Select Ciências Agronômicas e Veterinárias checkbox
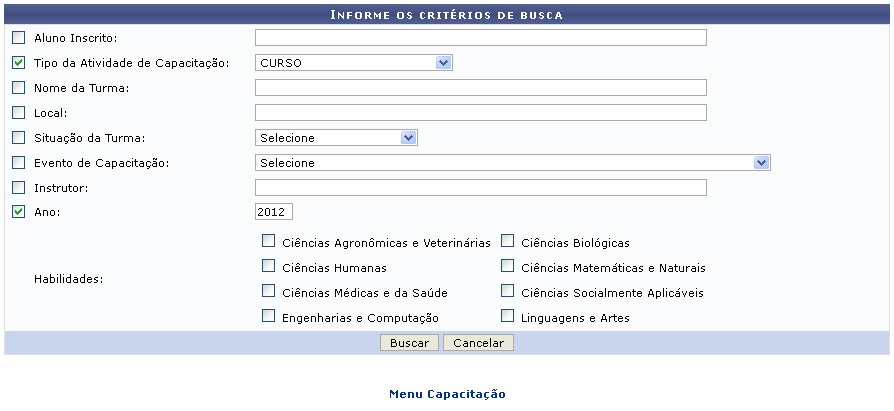Image resolution: width=894 pixels, height=411 pixels. [268, 241]
